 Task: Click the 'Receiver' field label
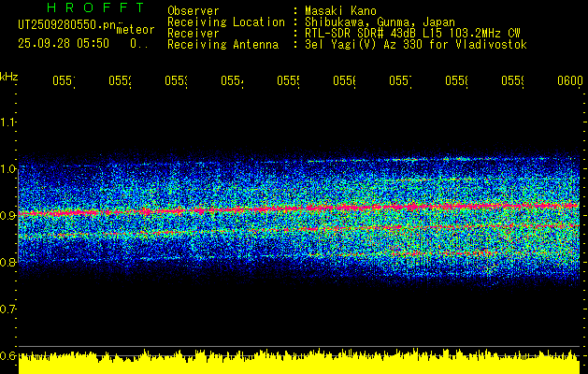coord(194,34)
